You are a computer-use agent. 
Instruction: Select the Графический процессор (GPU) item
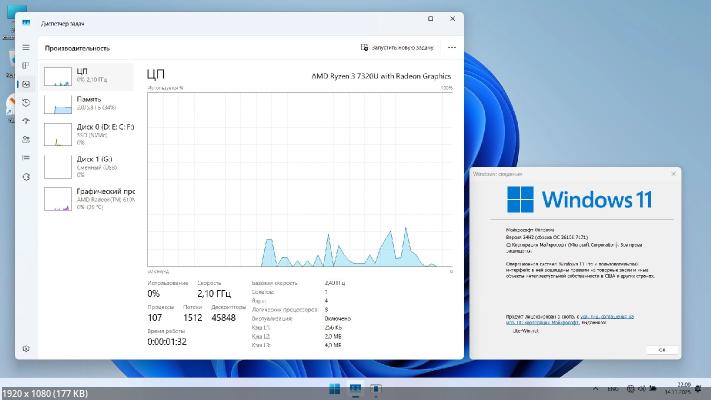pyautogui.click(x=88, y=197)
